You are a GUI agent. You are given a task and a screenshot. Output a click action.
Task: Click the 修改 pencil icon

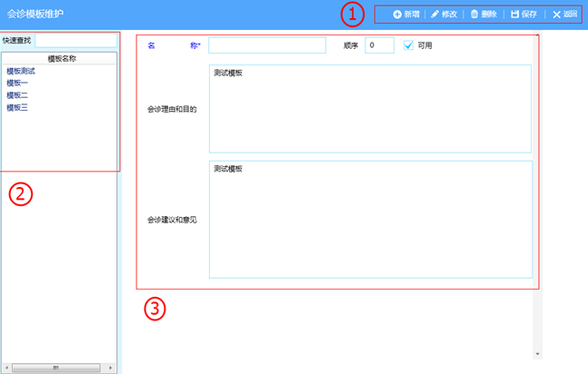click(x=434, y=15)
